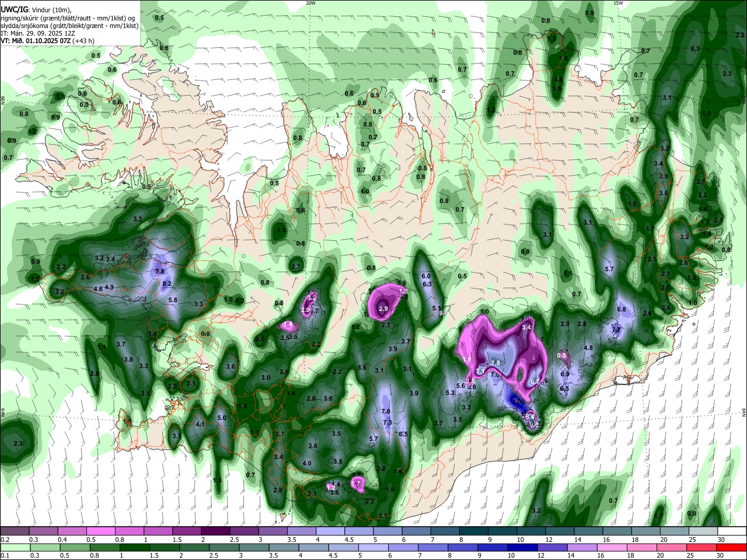Viewport: 747px width, 560px height.
Task: Click the 7.7 precipitation value
Action: [x=616, y=330]
